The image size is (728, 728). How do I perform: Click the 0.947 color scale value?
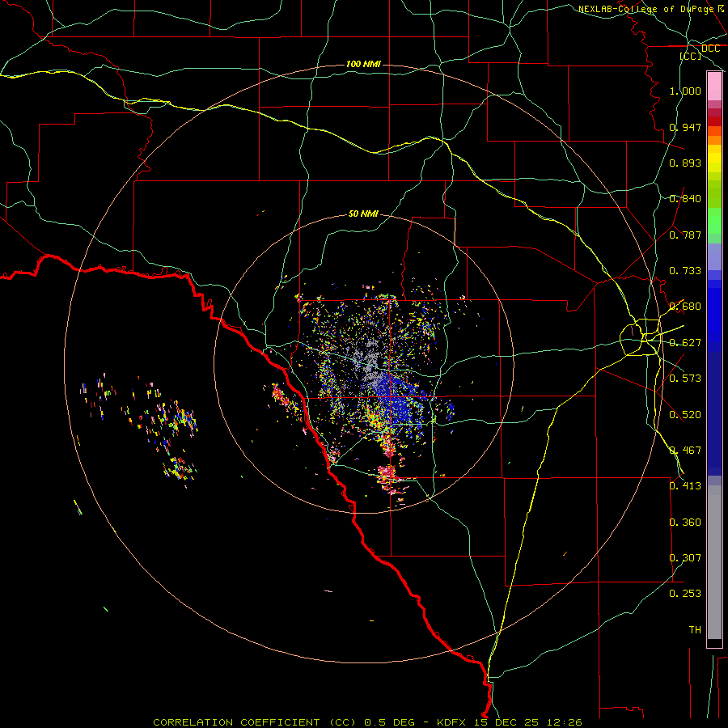[x=685, y=127]
